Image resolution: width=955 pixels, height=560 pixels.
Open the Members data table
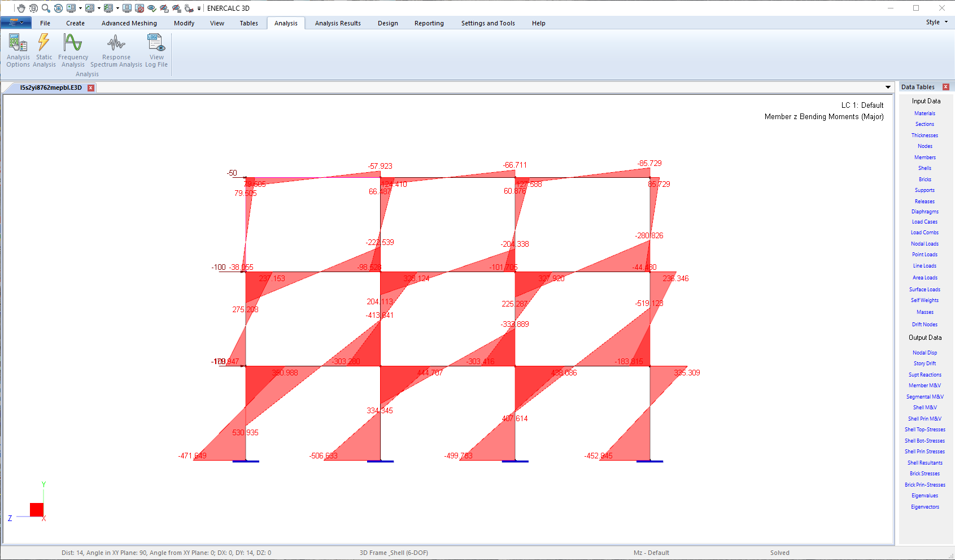tap(925, 158)
